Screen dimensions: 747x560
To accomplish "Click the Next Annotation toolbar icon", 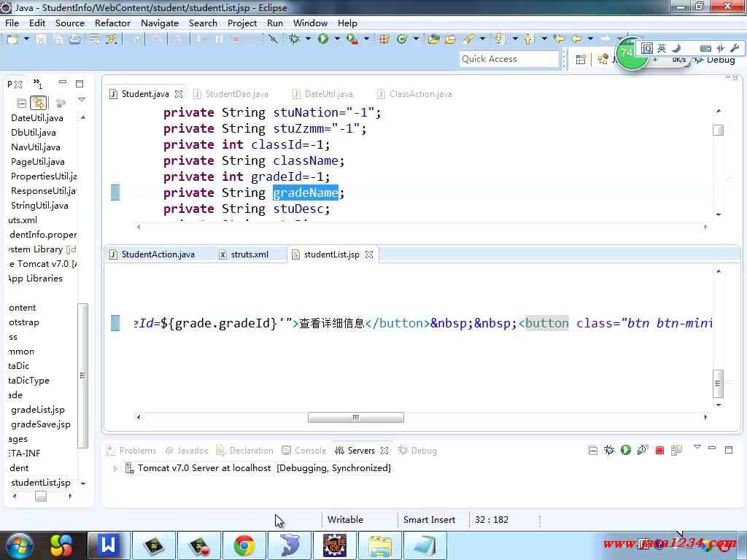I will [499, 39].
